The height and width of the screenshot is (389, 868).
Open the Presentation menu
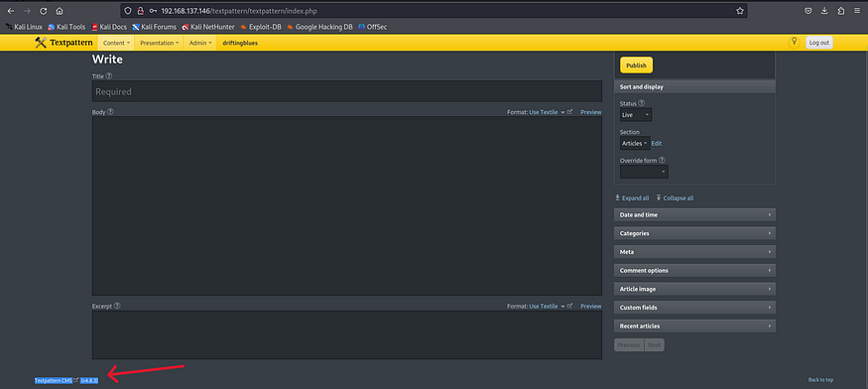(x=160, y=43)
